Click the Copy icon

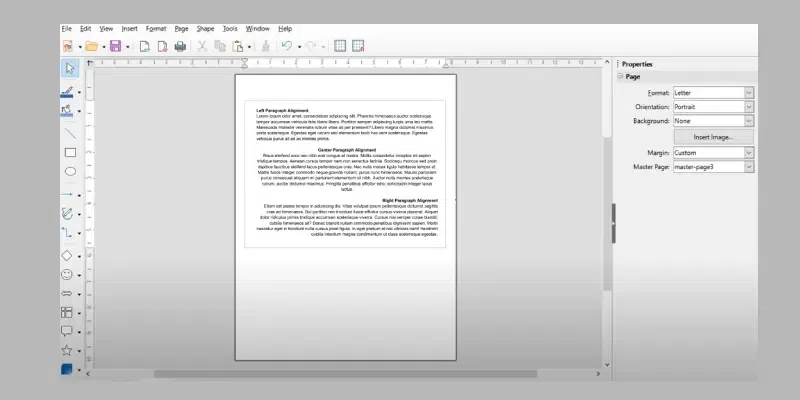click(220, 46)
